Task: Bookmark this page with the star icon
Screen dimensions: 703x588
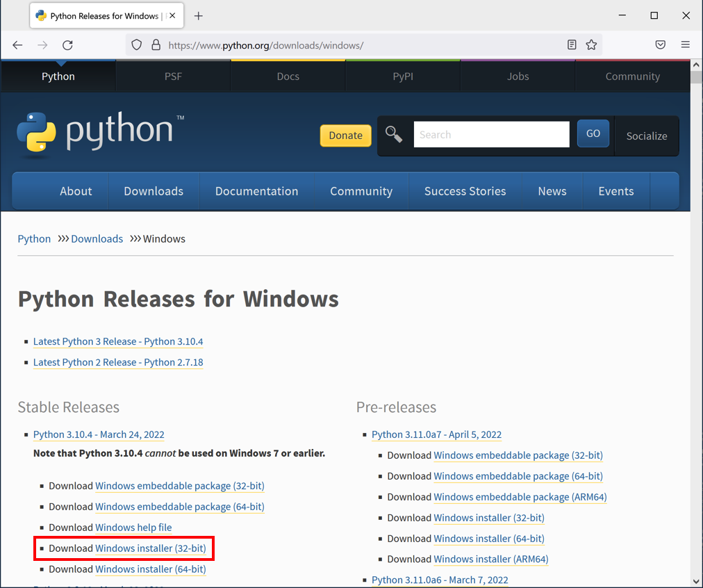Action: tap(591, 45)
